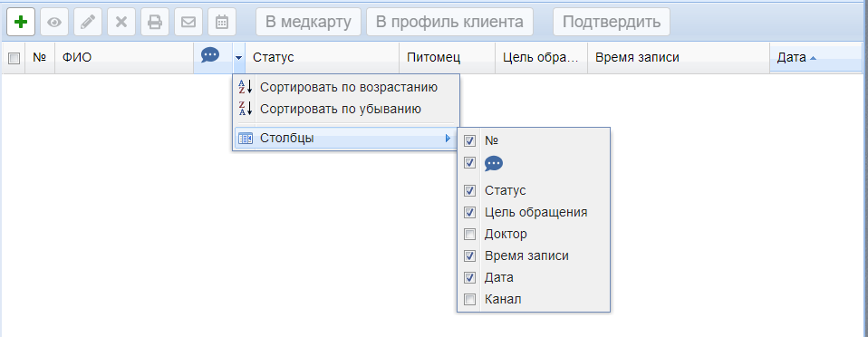Click the green plus add record icon
This screenshot has height=337, width=868.
coord(21,22)
